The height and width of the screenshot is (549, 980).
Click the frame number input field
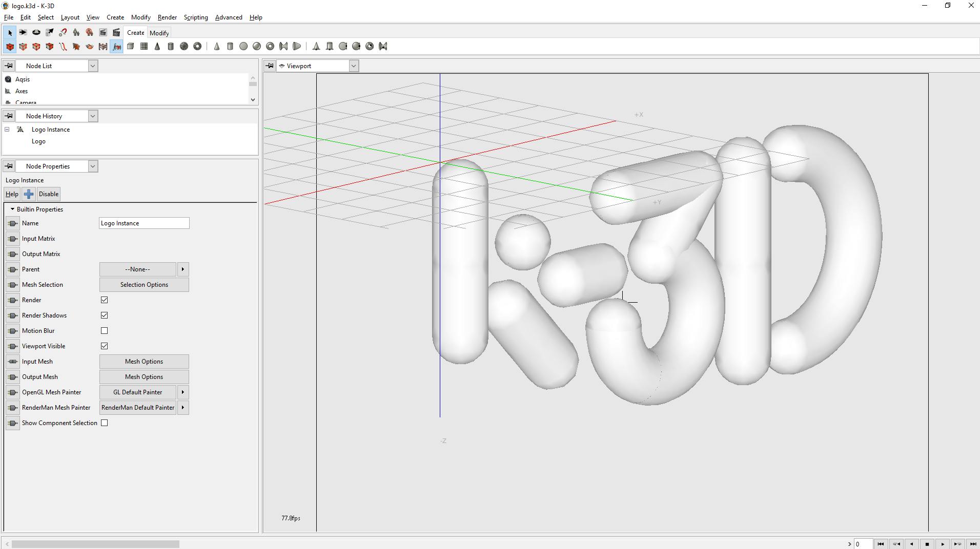pyautogui.click(x=863, y=544)
